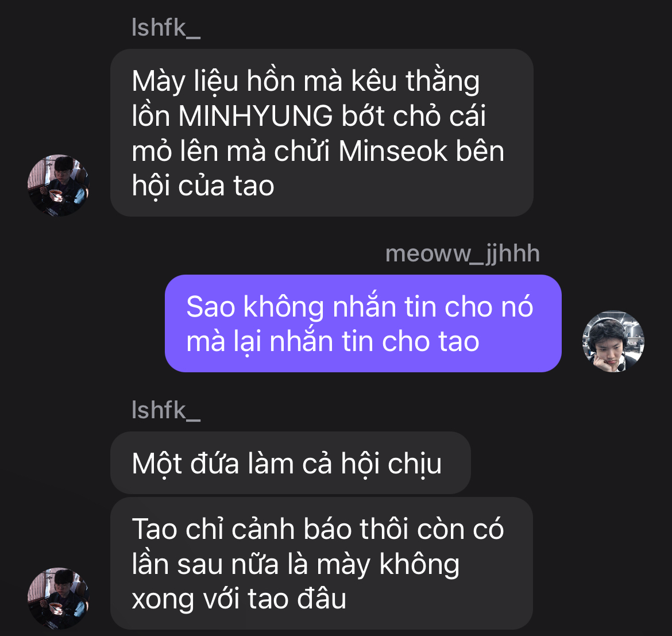Select the "Một đứa làm cả hội chịu" bubble
Image resolution: width=672 pixels, height=636 pixels.
coord(291,463)
